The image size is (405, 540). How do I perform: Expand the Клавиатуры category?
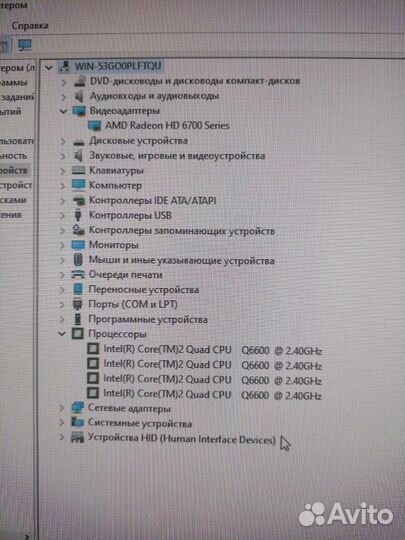(63, 171)
